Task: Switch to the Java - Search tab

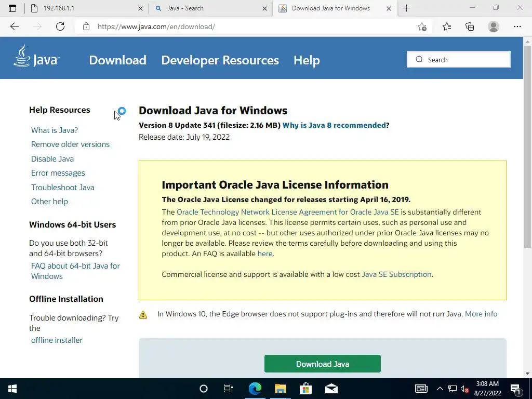Action: (x=210, y=8)
